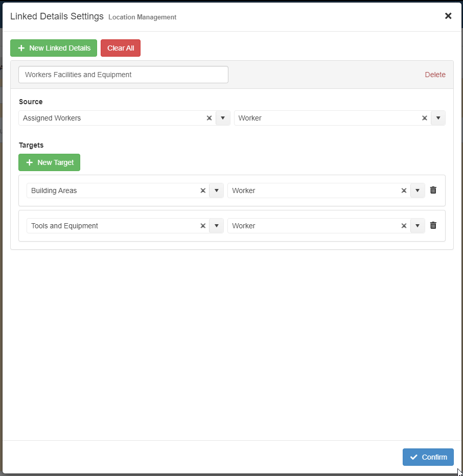
Task: Open the Tools and Equipment dropdown
Action: [x=216, y=226]
